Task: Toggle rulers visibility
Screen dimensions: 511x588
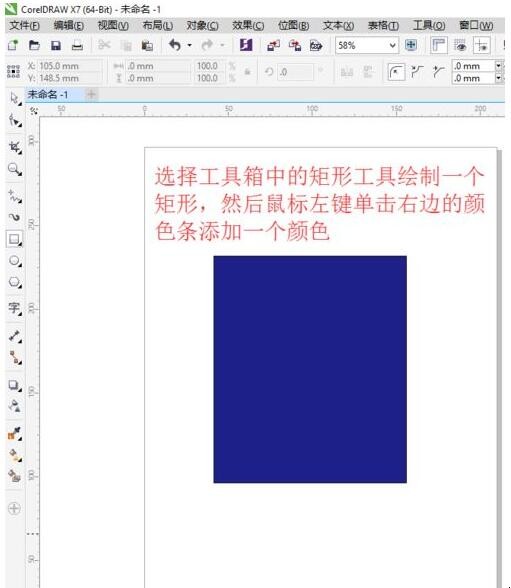Action: coord(439,45)
